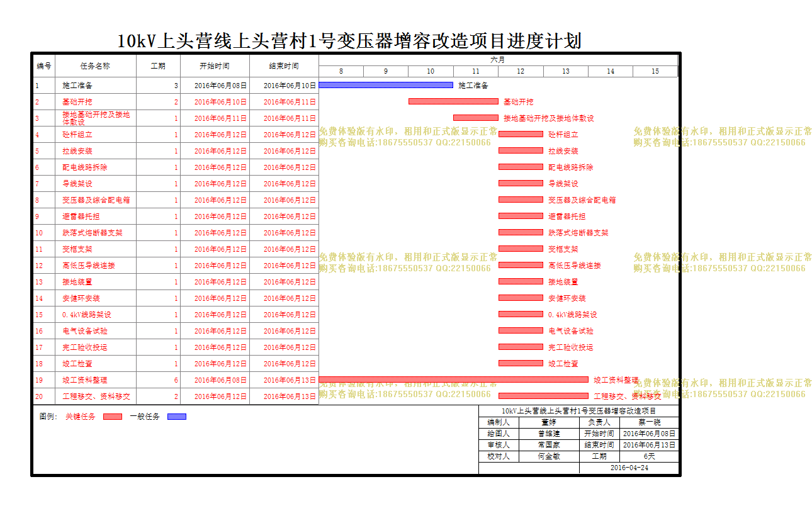The width and height of the screenshot is (812, 506).
Task: Select the red Gantt bar for 安健环安装
Action: [x=521, y=298]
